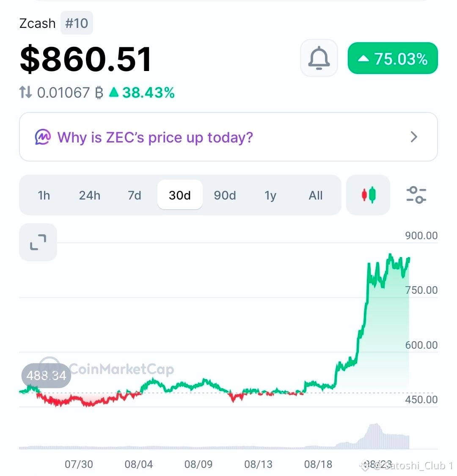Open the chevron on ZEC price question
The width and height of the screenshot is (457, 476).
pos(414,137)
